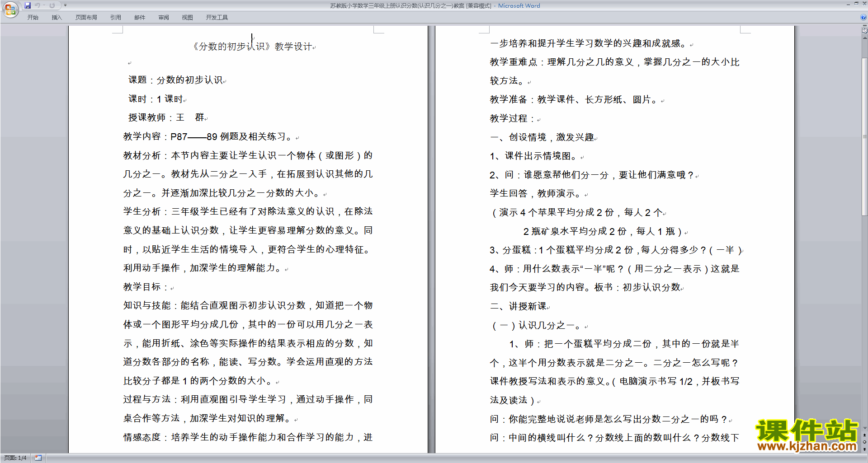The image size is (868, 463).
Task: Open the 开始 ribbon tab
Action: pyautogui.click(x=33, y=18)
